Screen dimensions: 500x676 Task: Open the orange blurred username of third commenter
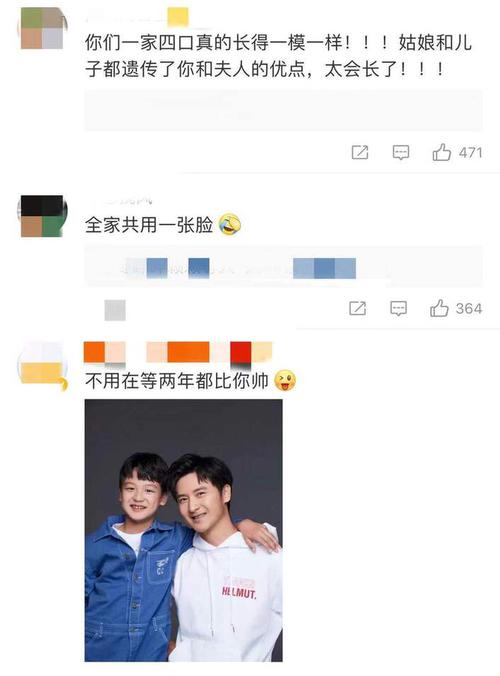[178, 352]
